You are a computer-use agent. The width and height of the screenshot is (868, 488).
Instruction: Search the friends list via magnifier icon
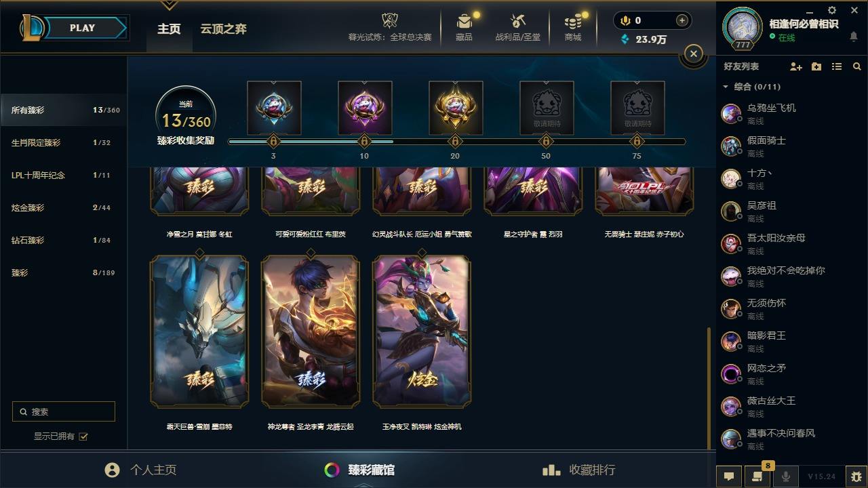[x=857, y=66]
